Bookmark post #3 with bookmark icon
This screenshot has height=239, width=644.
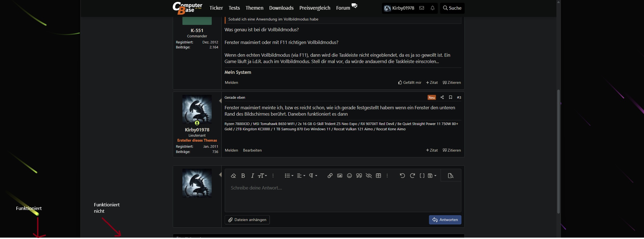point(451,97)
